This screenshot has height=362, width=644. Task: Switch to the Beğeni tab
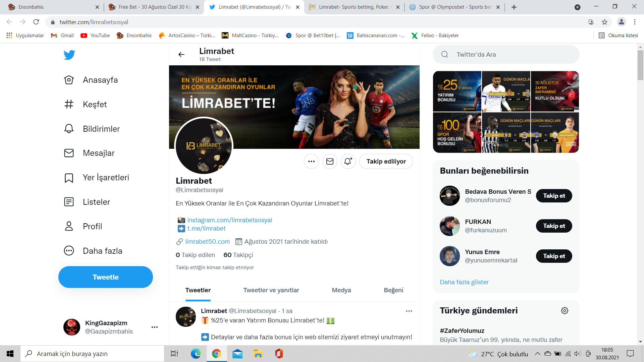pyautogui.click(x=393, y=290)
